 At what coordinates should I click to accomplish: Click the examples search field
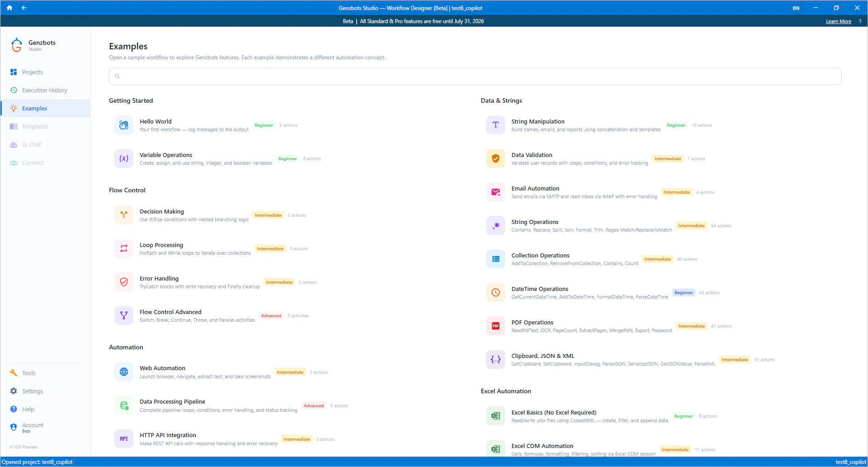tap(475, 76)
